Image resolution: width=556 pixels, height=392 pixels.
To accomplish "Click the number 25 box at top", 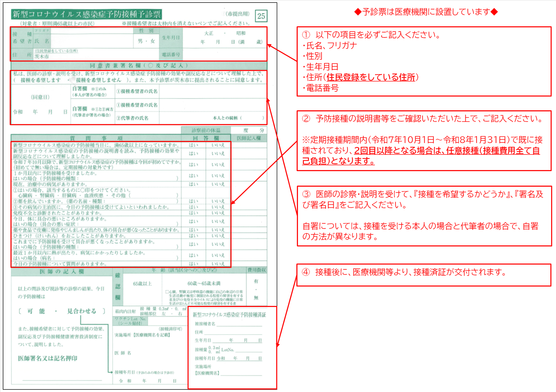I will click(x=261, y=16).
